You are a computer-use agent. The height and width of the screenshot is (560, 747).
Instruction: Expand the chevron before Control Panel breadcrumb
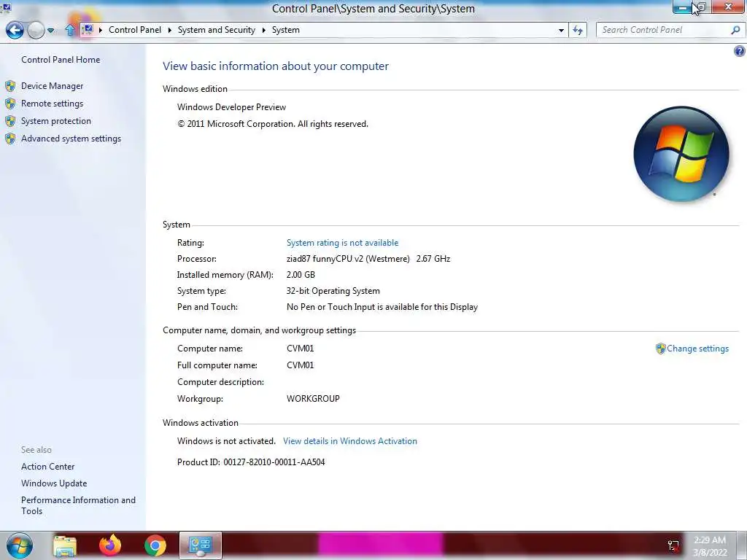101,30
